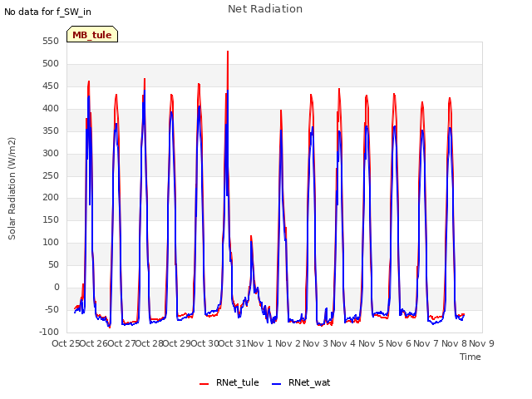Screen dimensions: 532x399
Task: Click the Nov 4 x-axis tick label
Action: pyautogui.click(x=343, y=343)
